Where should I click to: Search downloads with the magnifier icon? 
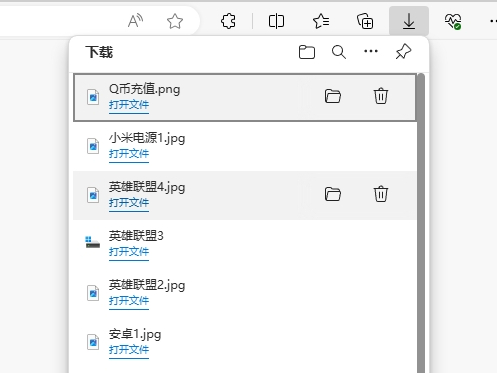pyautogui.click(x=339, y=52)
